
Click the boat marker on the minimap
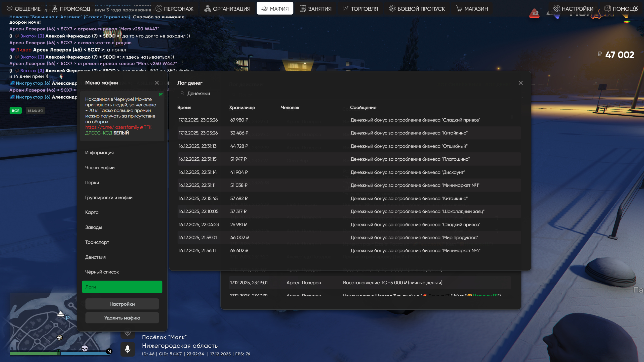click(x=60, y=313)
